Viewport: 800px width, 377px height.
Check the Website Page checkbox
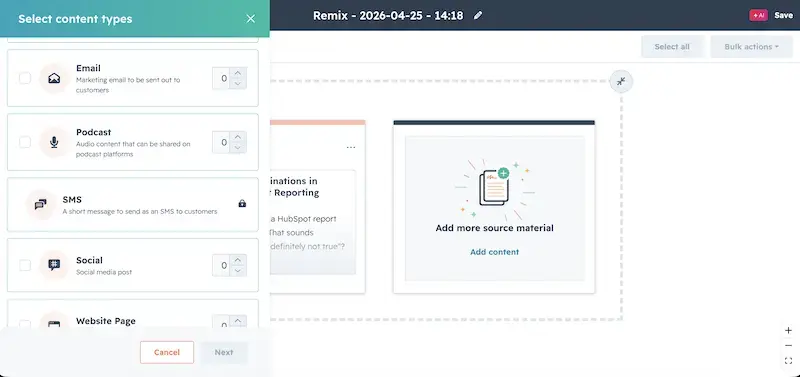(25, 323)
